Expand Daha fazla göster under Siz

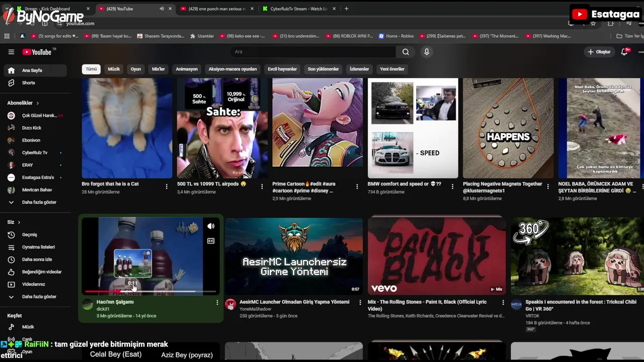pyautogui.click(x=34, y=297)
